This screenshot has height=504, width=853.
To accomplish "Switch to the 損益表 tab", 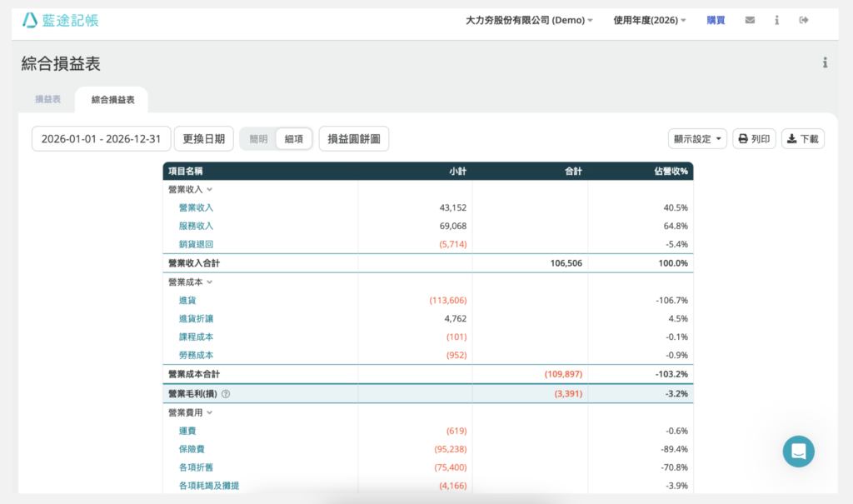I will pos(47,99).
